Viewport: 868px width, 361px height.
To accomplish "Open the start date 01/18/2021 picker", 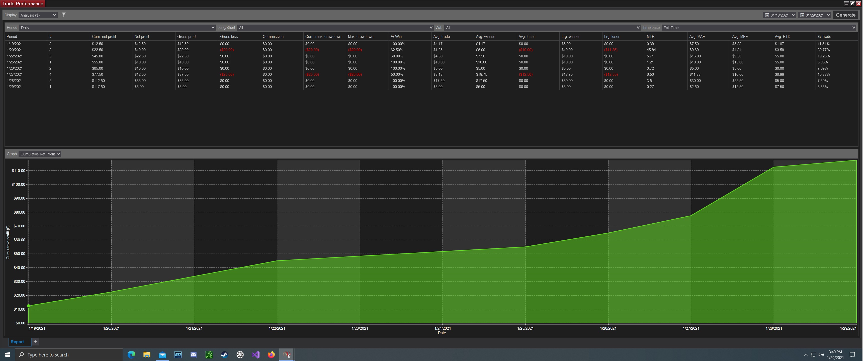I will pyautogui.click(x=779, y=15).
